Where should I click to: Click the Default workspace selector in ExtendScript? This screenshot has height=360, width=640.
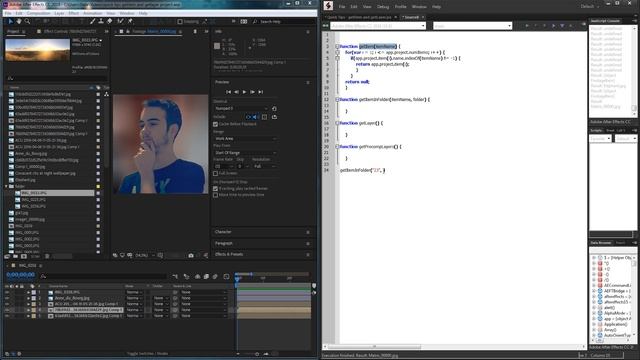(590, 7)
